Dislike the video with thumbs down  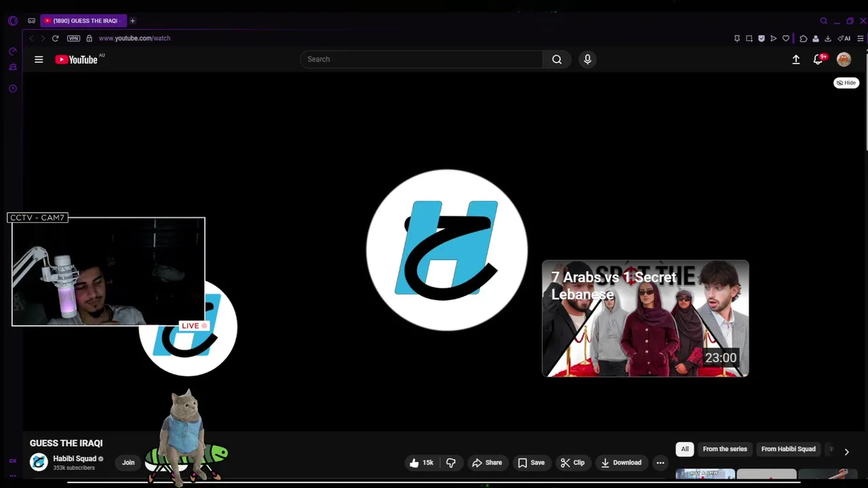pyautogui.click(x=450, y=463)
